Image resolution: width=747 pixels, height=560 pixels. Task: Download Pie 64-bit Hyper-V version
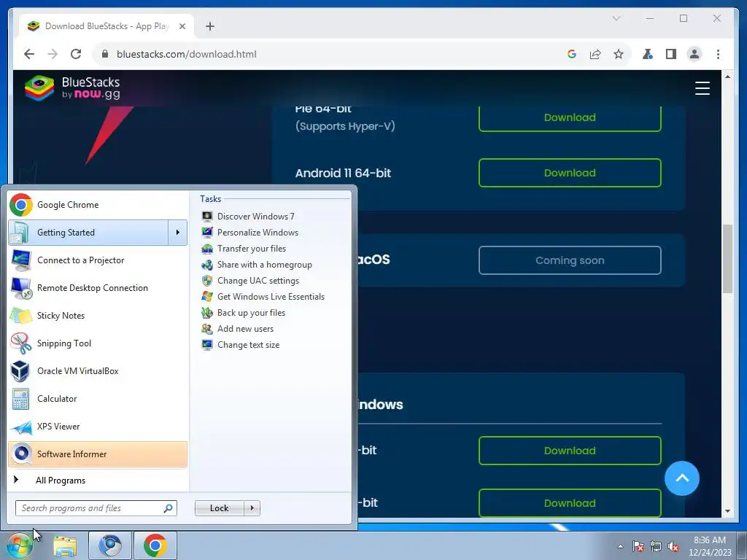570,117
